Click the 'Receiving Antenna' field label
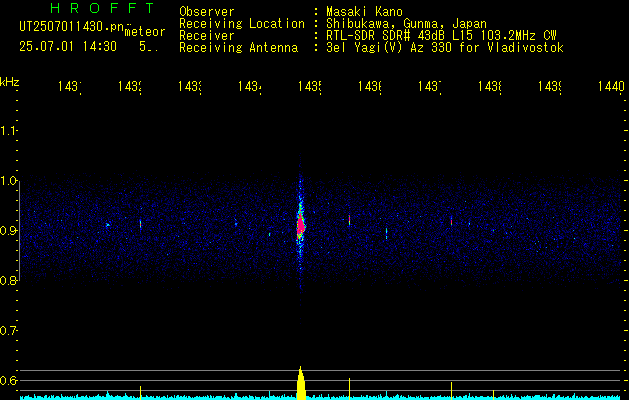This screenshot has width=629, height=400. coord(238,48)
